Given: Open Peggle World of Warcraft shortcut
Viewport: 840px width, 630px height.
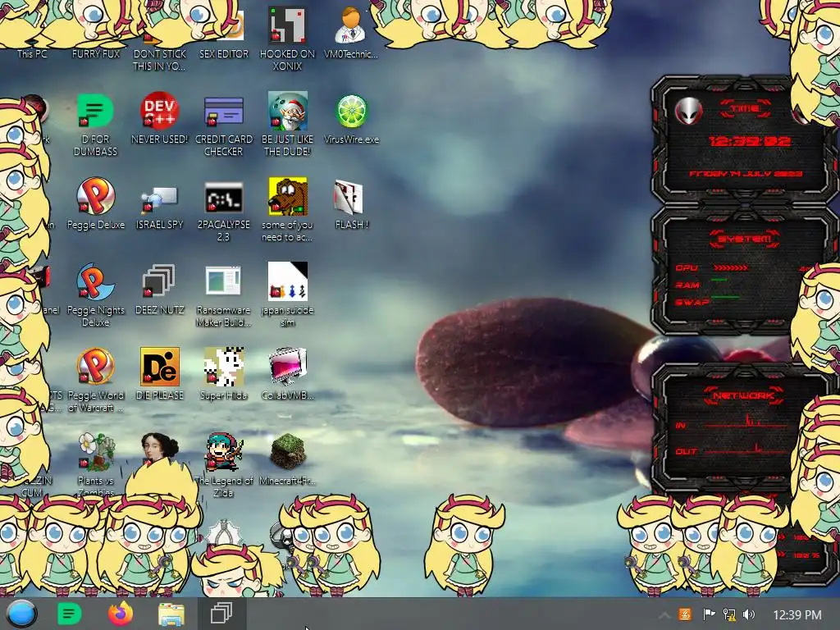Looking at the screenshot, I should (x=95, y=367).
